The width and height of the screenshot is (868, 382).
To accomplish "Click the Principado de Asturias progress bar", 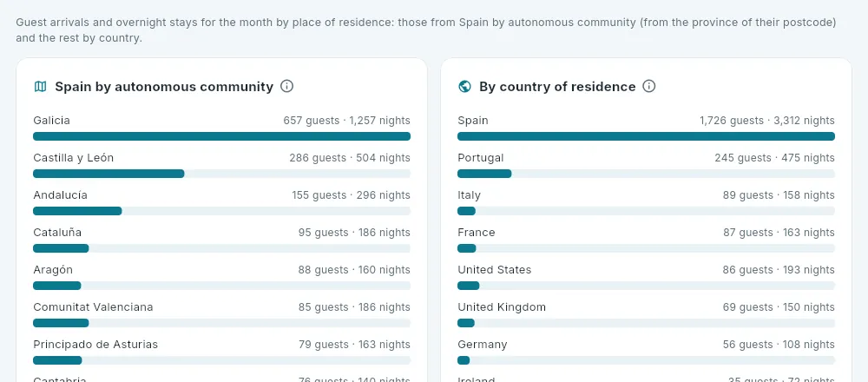I will (221, 360).
